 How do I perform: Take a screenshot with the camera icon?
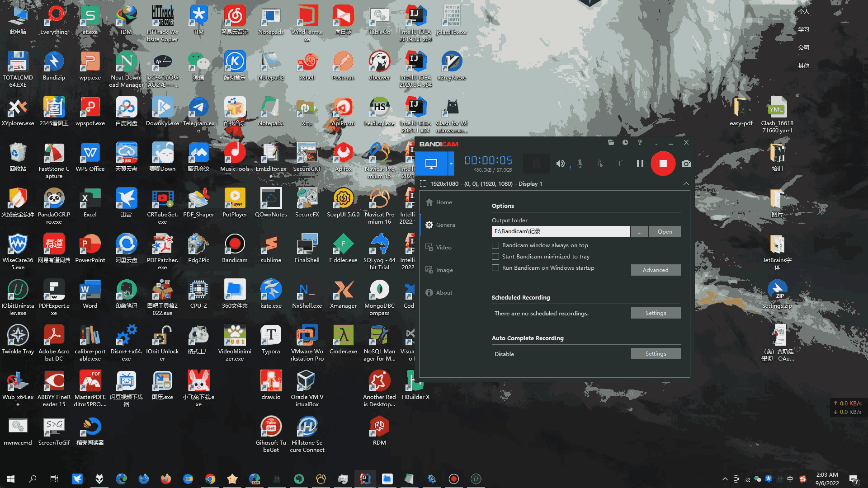[686, 164]
